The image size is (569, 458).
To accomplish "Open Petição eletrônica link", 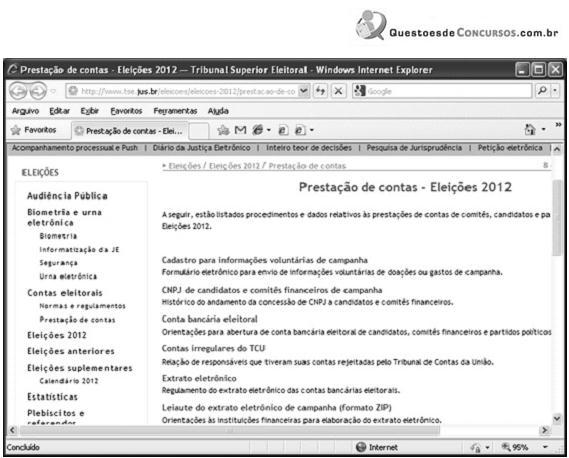I will [510, 148].
